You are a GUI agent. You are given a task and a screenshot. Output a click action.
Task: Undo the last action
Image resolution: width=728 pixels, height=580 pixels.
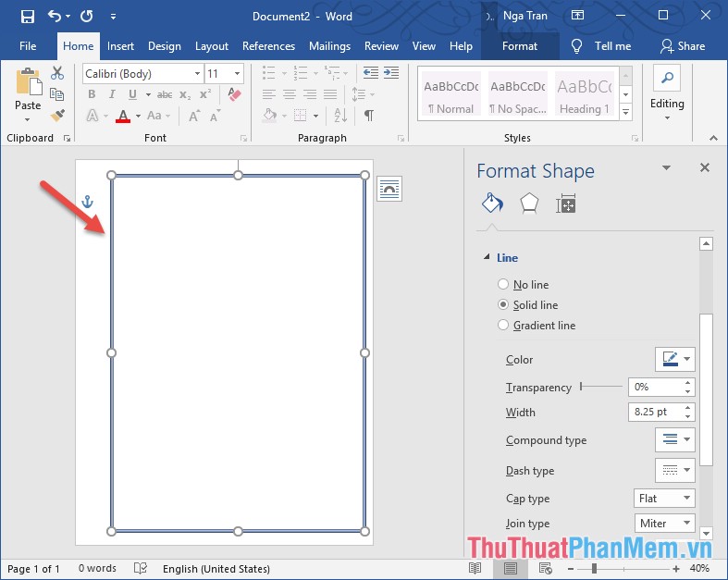pyautogui.click(x=55, y=17)
